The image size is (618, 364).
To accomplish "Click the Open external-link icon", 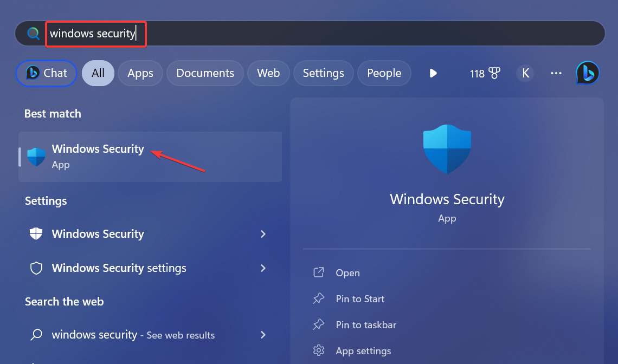I will point(318,272).
